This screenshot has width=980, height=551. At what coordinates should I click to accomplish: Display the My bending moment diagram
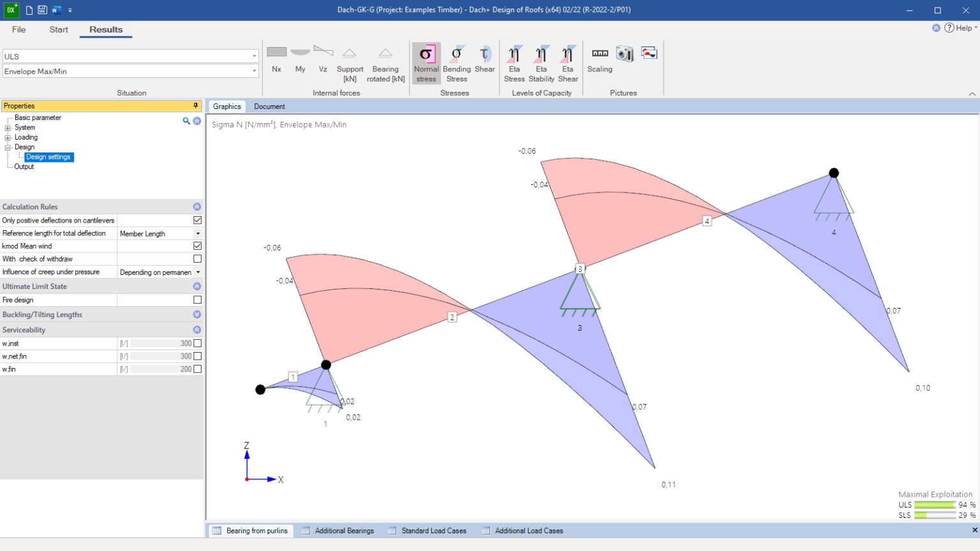tap(300, 60)
